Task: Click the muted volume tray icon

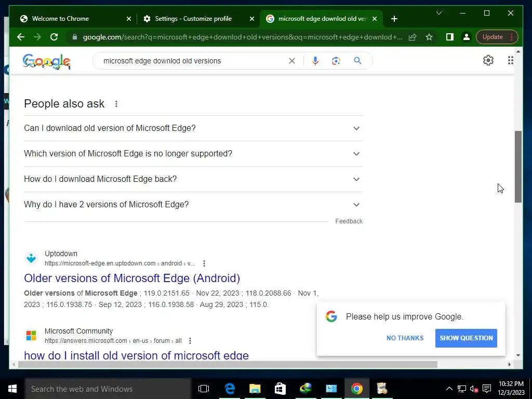Action: coord(474,389)
